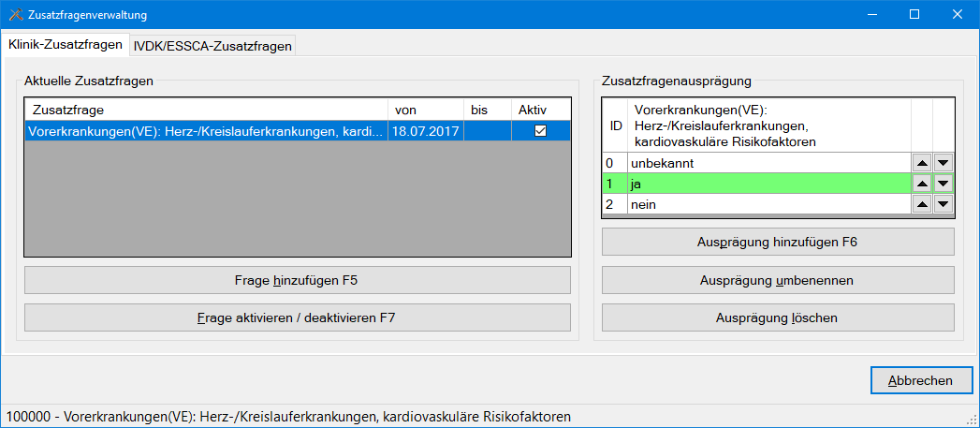Cancel with the Abbrechen button
The height and width of the screenshot is (428, 980).
point(920,380)
